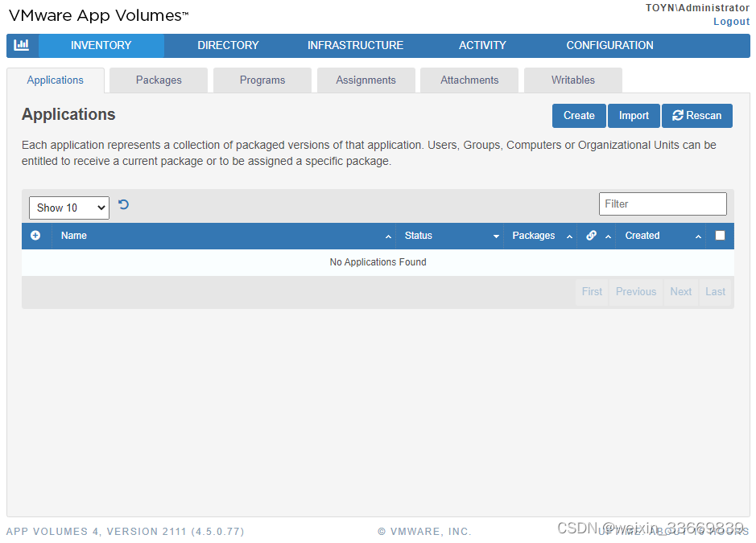
Task: Click the Rescan button
Action: click(697, 116)
